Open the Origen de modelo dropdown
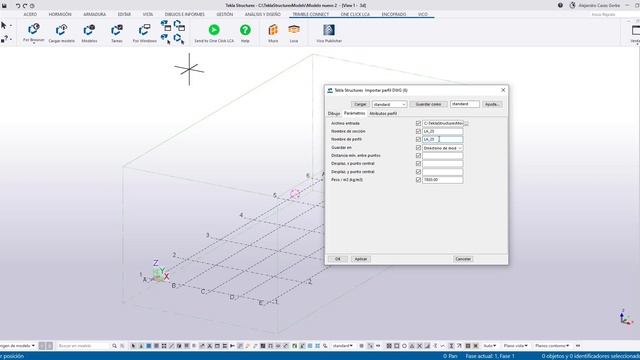The height and width of the screenshot is (360, 640). pos(17,346)
